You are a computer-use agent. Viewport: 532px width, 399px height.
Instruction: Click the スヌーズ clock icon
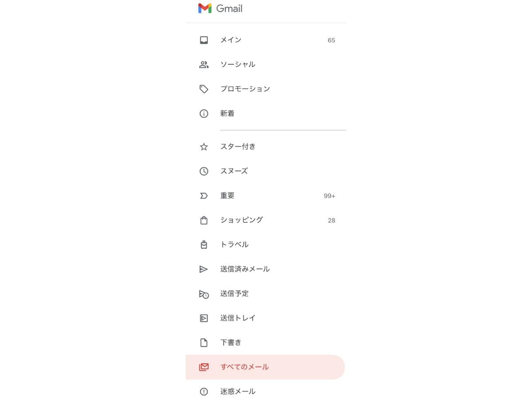pyautogui.click(x=203, y=171)
